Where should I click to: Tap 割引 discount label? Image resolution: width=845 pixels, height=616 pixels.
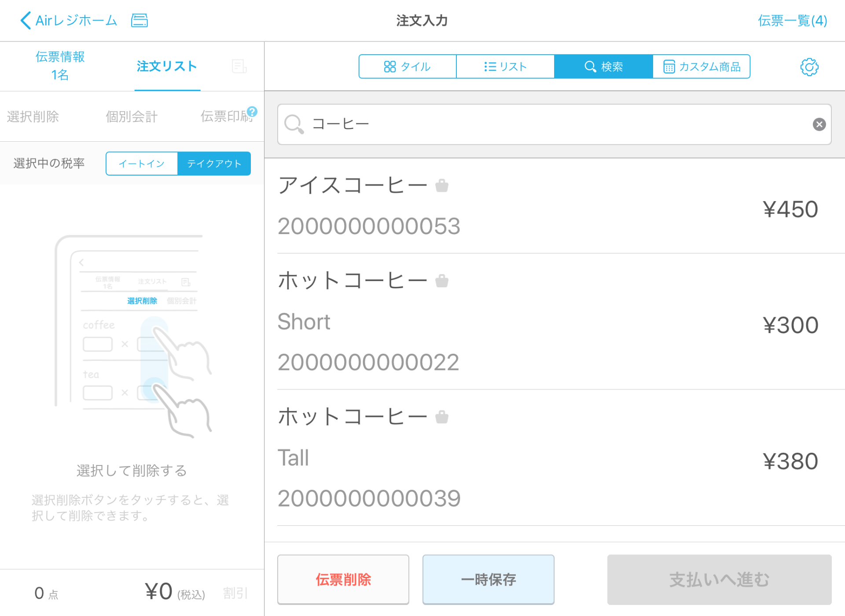pos(235,593)
